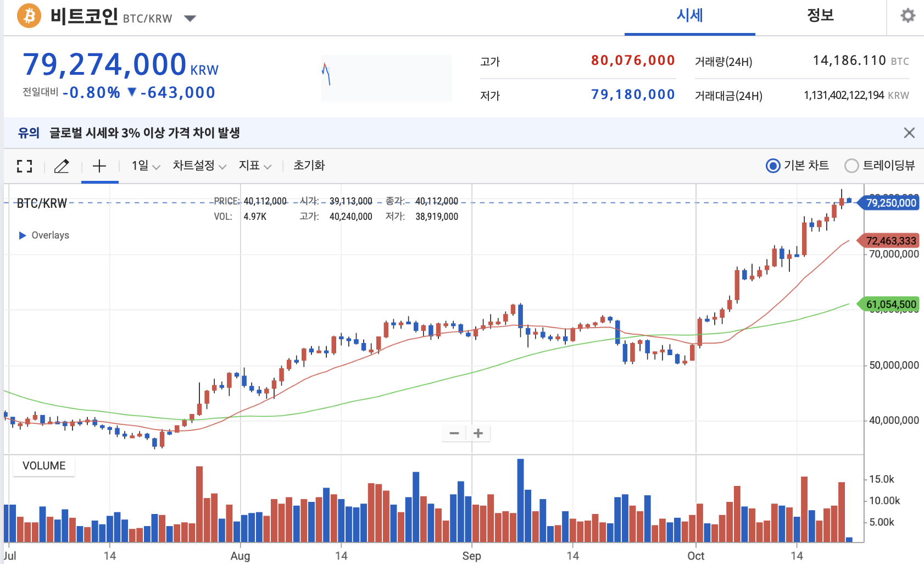This screenshot has width=924, height=564.
Task: Click the 61,054,500 green moving average tag
Action: click(x=888, y=304)
